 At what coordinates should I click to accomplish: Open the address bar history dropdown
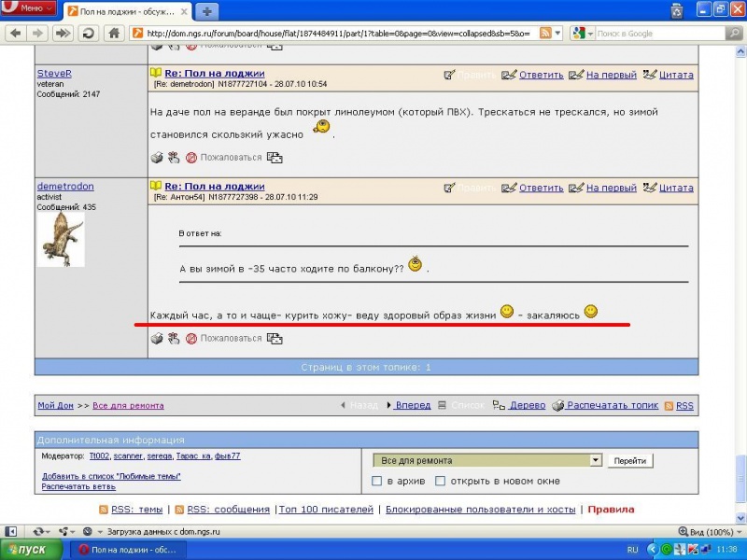tap(557, 33)
